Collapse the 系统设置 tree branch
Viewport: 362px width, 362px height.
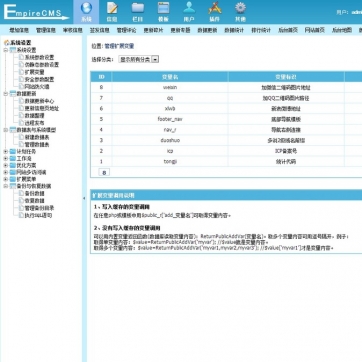[x=6, y=50]
